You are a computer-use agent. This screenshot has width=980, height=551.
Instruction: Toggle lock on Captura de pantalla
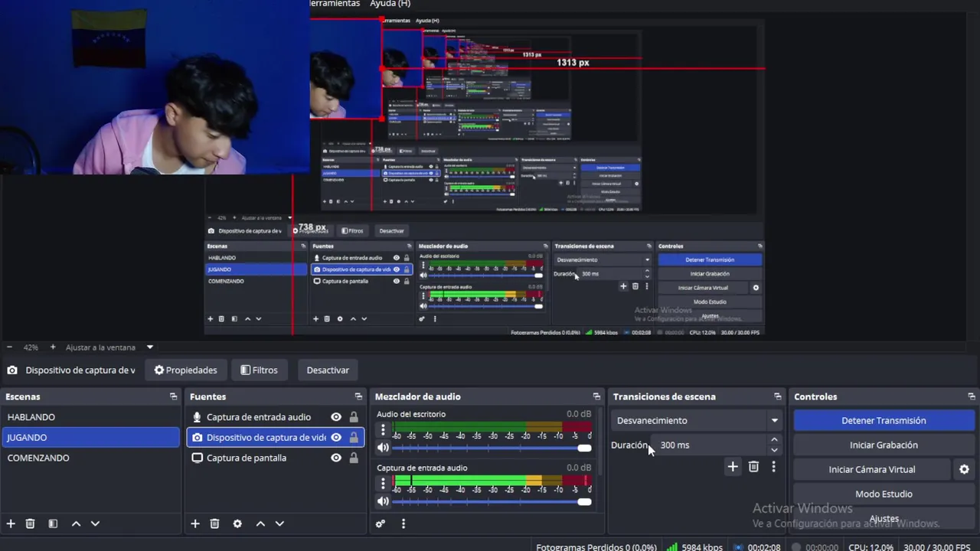(x=354, y=458)
